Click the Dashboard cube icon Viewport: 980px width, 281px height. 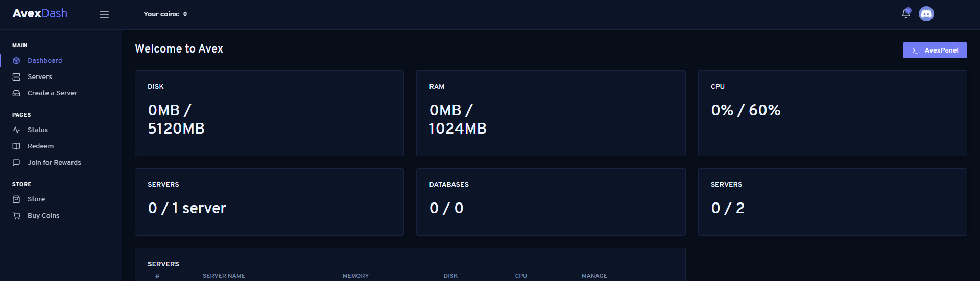point(16,61)
